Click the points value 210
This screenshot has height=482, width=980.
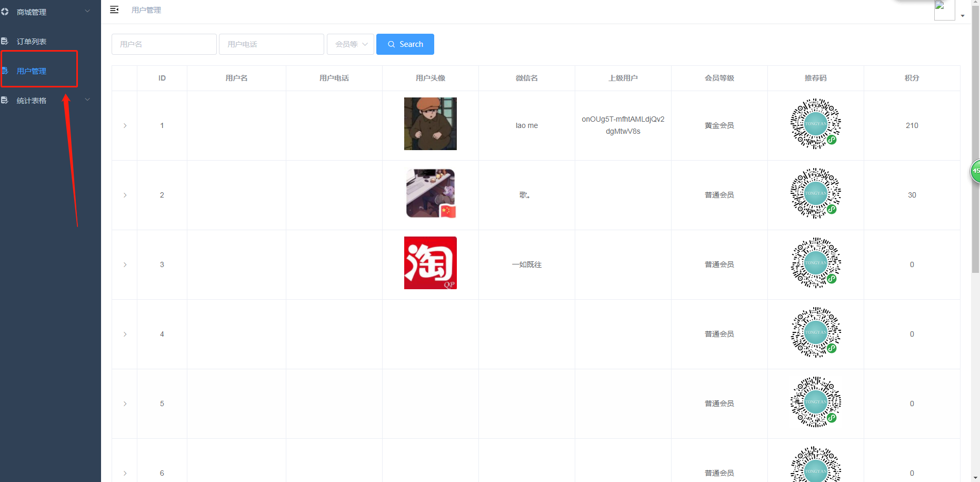point(912,125)
